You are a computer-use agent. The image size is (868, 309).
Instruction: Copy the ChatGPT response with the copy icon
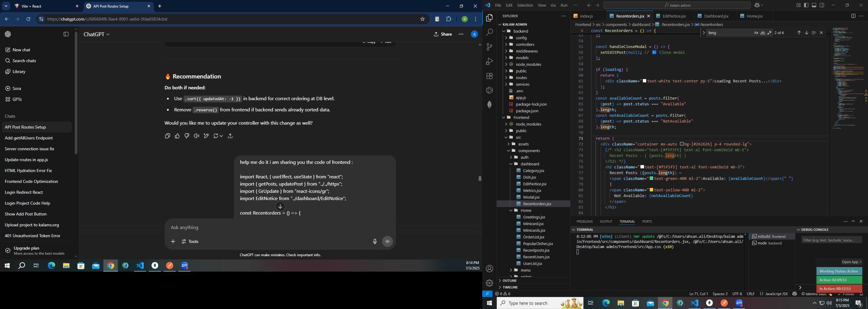pyautogui.click(x=168, y=136)
